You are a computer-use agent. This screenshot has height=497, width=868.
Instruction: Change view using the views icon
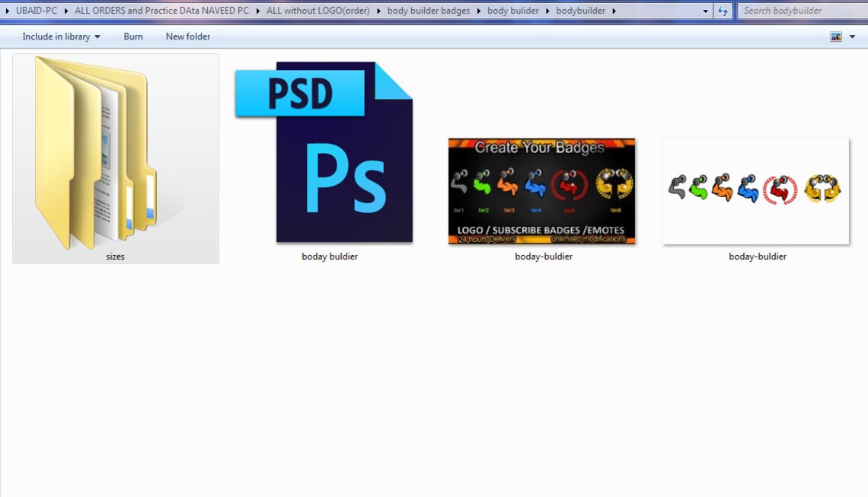point(835,36)
